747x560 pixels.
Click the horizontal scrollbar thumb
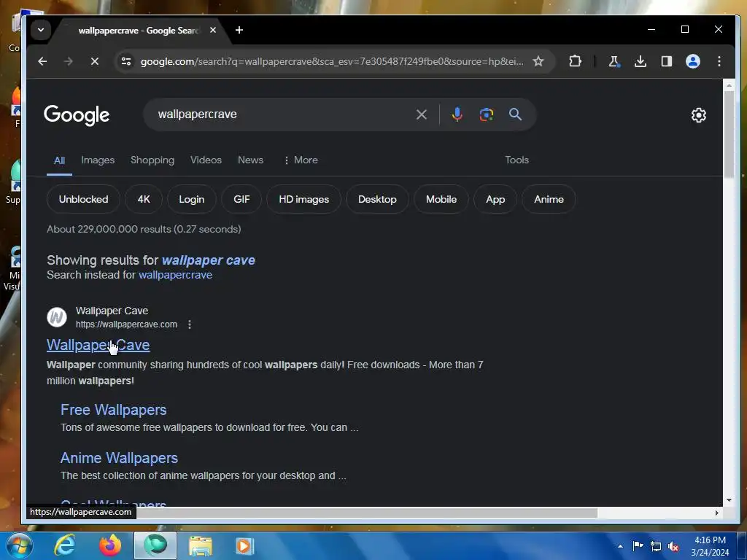click(367, 513)
